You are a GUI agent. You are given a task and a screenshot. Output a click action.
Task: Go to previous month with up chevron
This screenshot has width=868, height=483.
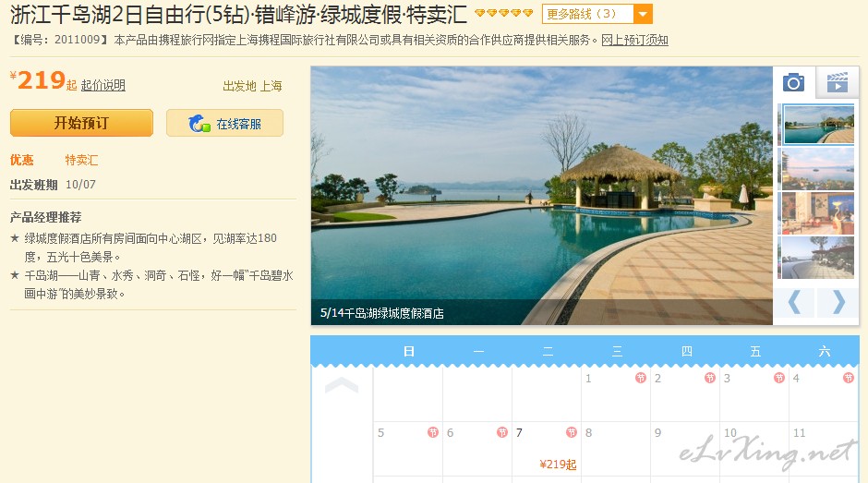tap(342, 385)
